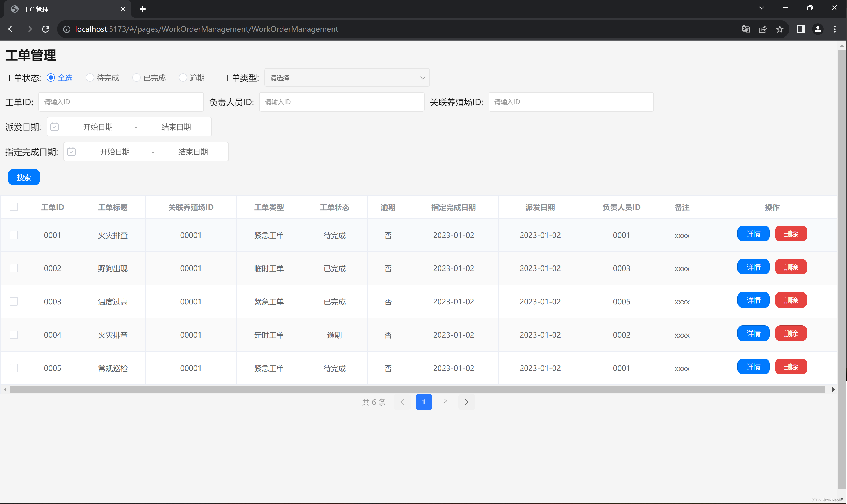The image size is (847, 504).
Task: Switch to pagination page 2
Action: click(x=445, y=402)
